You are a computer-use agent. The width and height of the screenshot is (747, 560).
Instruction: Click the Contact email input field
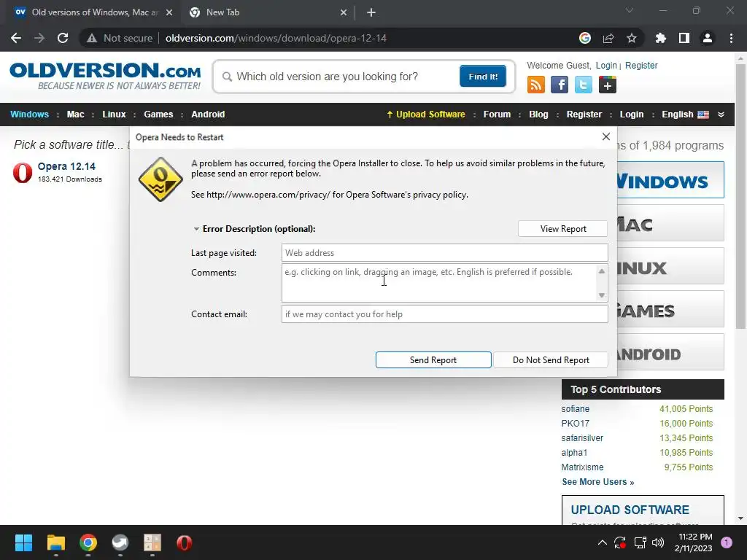pos(444,314)
